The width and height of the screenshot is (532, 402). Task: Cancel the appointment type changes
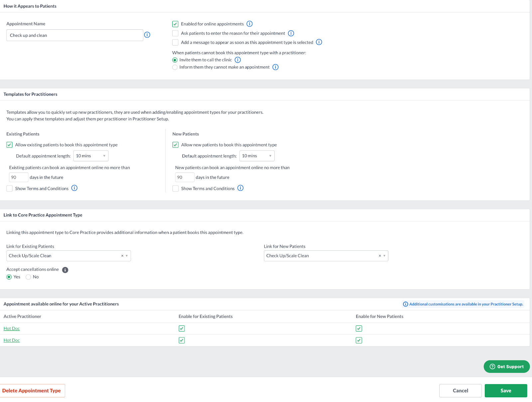tap(460, 391)
